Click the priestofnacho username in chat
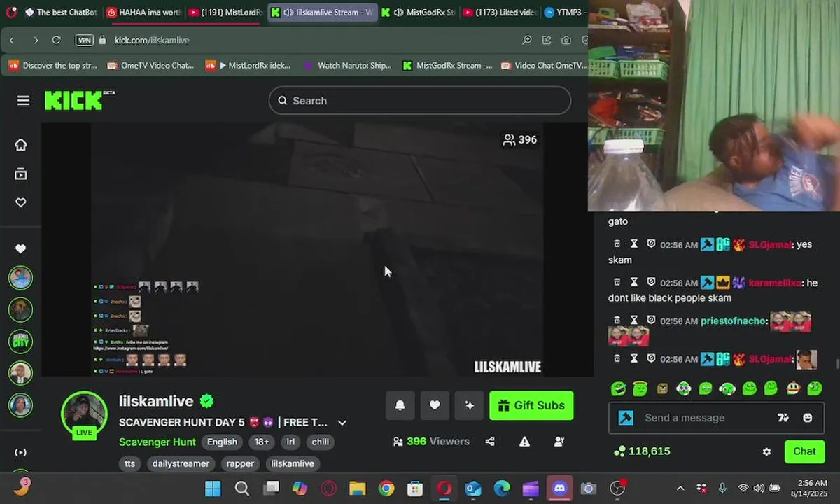This screenshot has width=840, height=504. pos(734,321)
